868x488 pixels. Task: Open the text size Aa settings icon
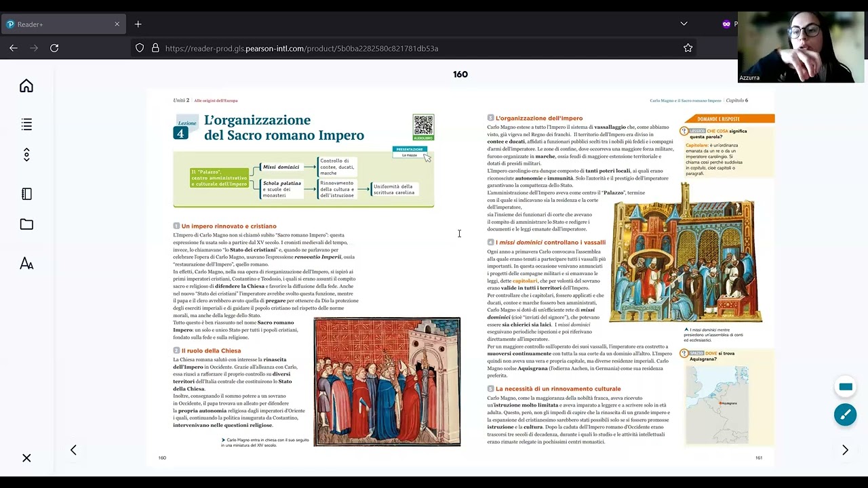tap(26, 264)
